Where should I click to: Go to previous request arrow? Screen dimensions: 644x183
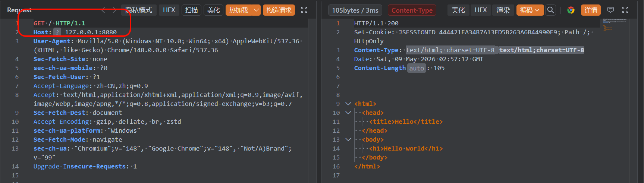tap(103, 10)
